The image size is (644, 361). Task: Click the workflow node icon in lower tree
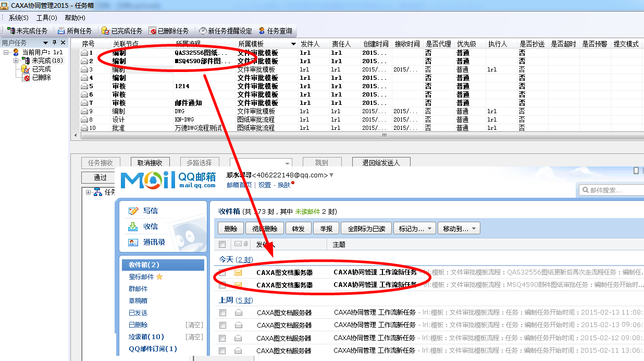click(x=97, y=192)
